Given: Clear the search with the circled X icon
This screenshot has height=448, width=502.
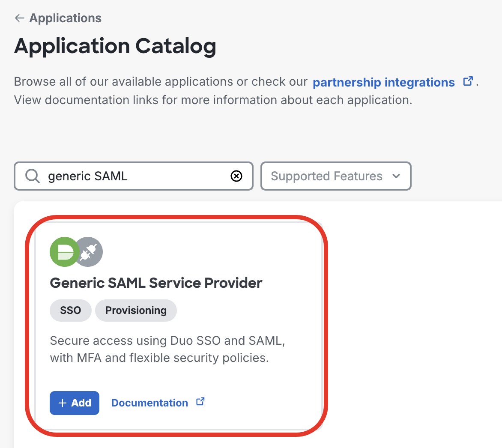Looking at the screenshot, I should (x=236, y=176).
